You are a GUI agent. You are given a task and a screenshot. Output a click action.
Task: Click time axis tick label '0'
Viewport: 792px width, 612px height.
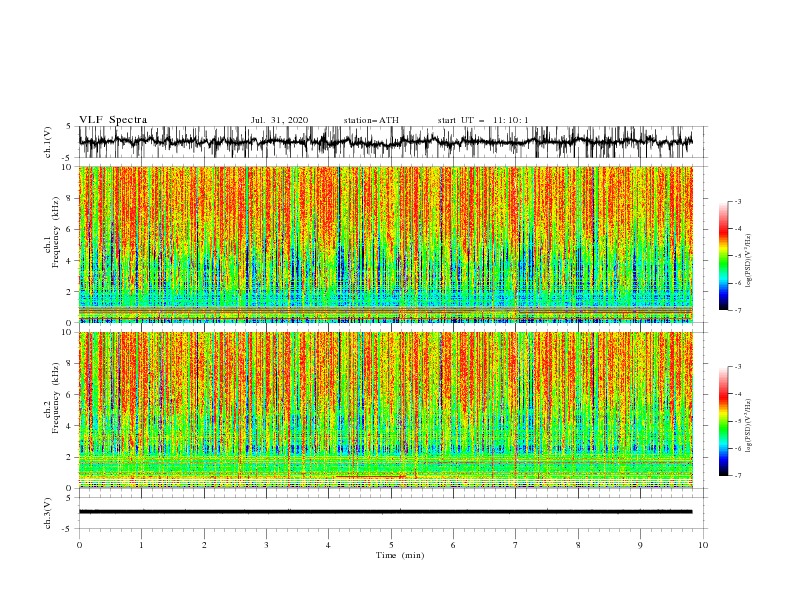coord(79,545)
